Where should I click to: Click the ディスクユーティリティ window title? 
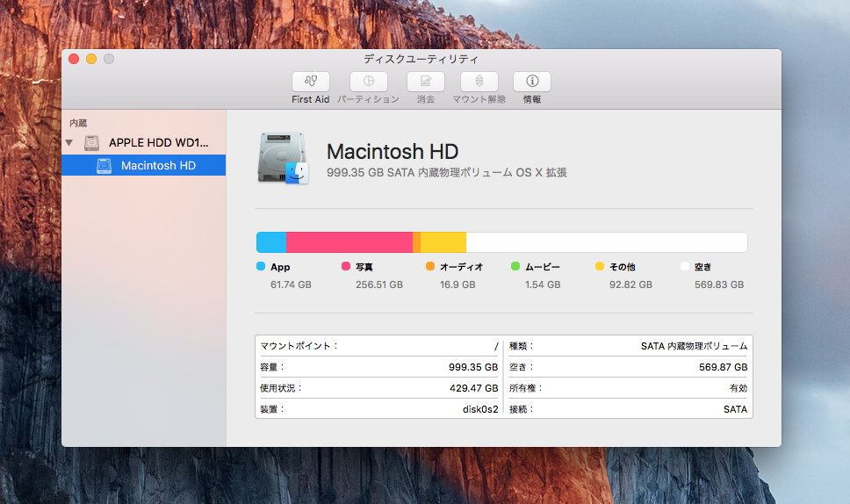point(421,59)
